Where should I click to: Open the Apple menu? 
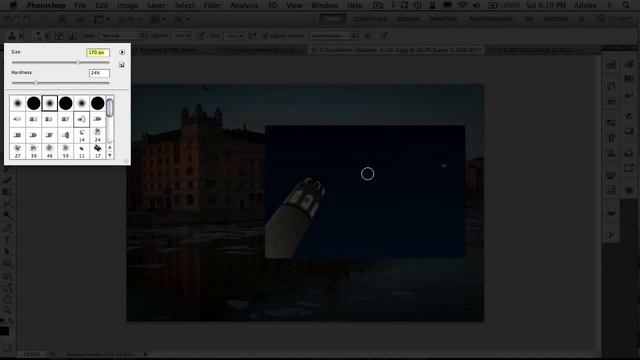[13, 5]
